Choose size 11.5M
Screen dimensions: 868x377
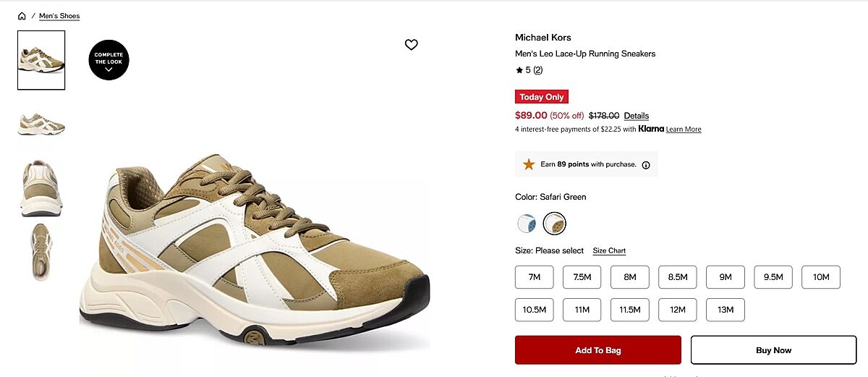click(x=629, y=310)
